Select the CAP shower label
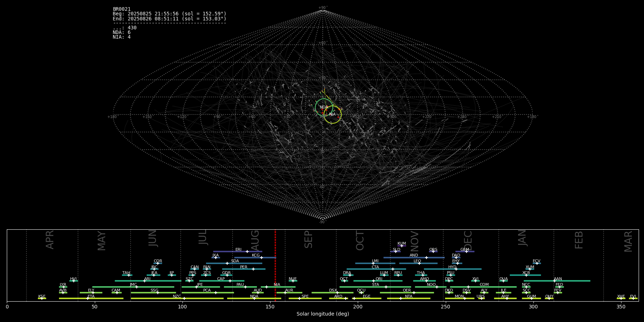Image resolution: width=644 pixels, height=322 pixels. click(x=221, y=279)
